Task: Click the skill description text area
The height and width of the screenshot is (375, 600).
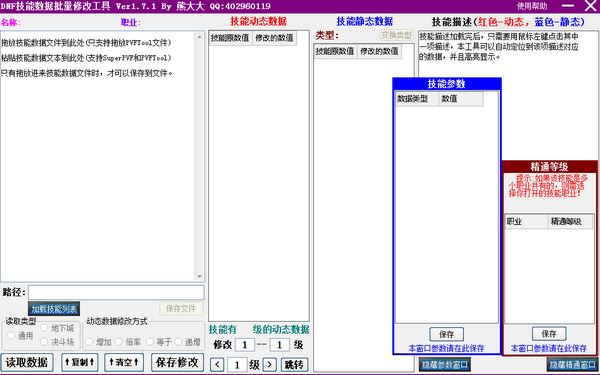Action: click(x=508, y=96)
